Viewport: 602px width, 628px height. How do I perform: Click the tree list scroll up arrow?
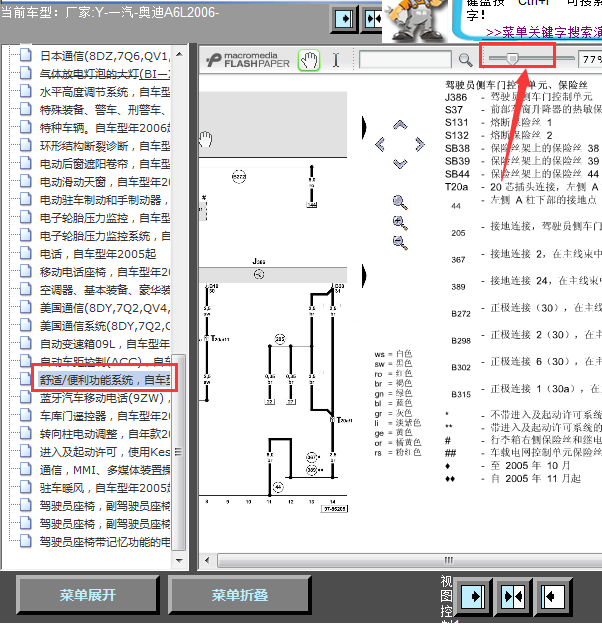tap(179, 54)
